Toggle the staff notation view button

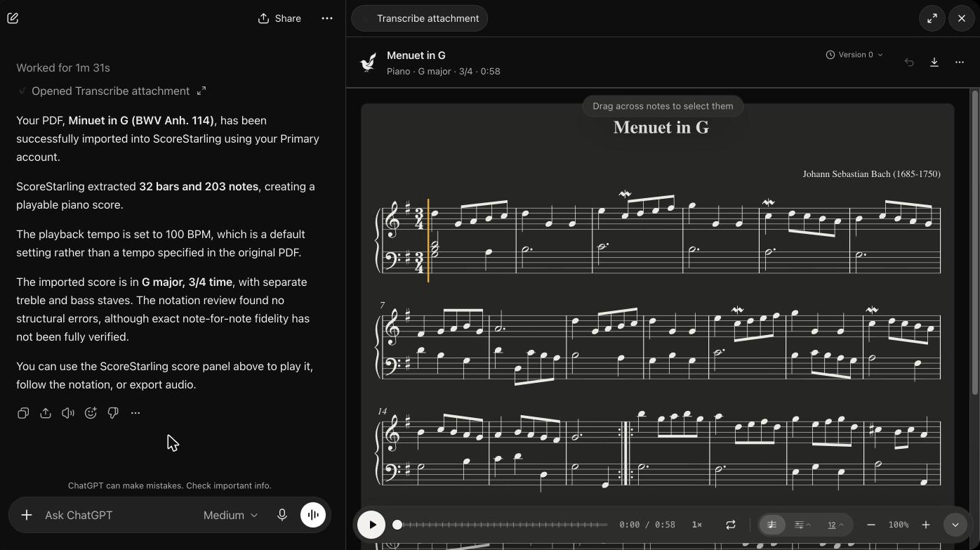(772, 525)
